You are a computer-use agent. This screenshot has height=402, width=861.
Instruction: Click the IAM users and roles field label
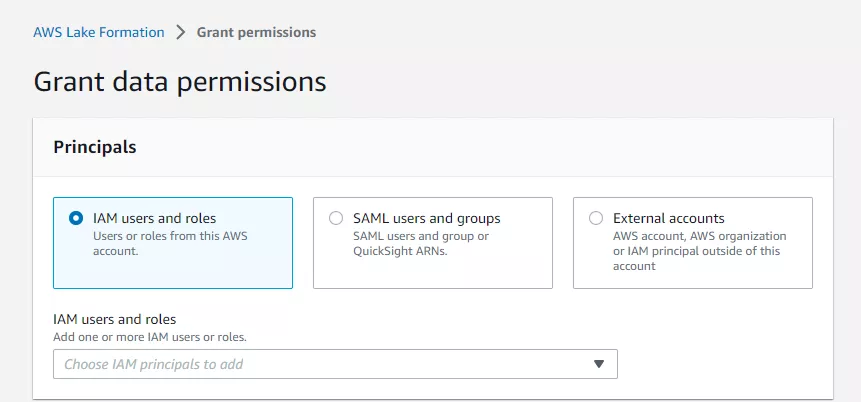pos(114,319)
